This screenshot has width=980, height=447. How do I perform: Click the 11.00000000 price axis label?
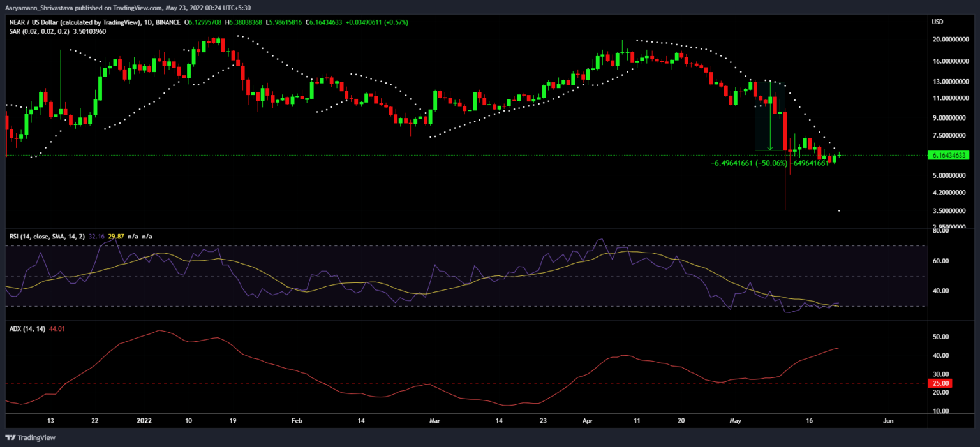pyautogui.click(x=951, y=98)
